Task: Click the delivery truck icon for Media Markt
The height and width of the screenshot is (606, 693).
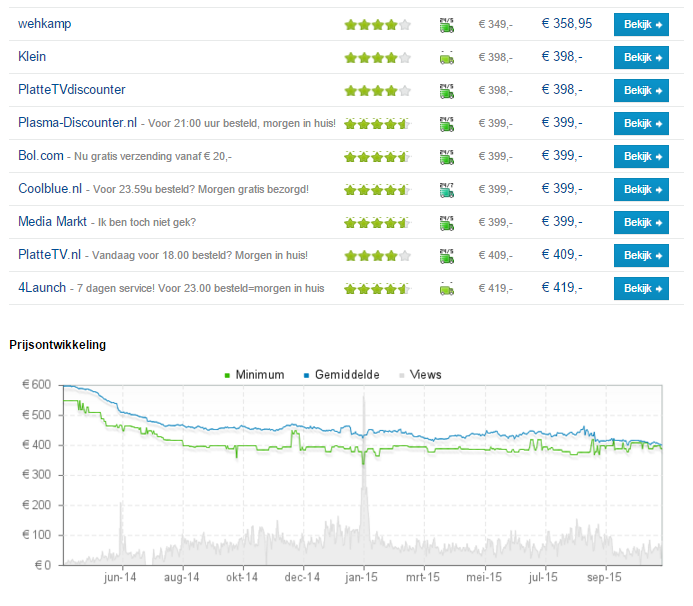Action: 447,223
